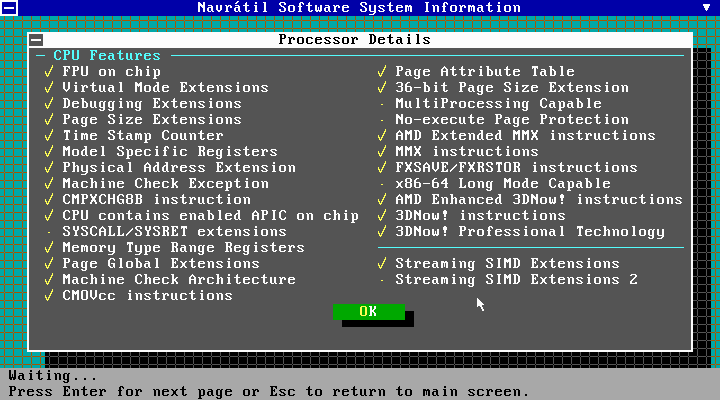Click the 'AMD Enhanced 3DNow! instructions' text

click(x=539, y=200)
